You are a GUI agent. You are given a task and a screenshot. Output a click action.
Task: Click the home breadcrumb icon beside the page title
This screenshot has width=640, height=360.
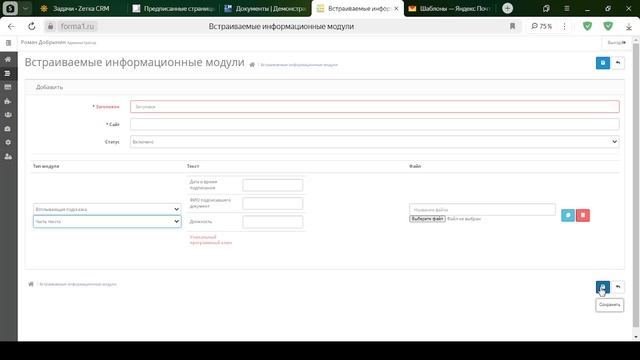tap(252, 64)
